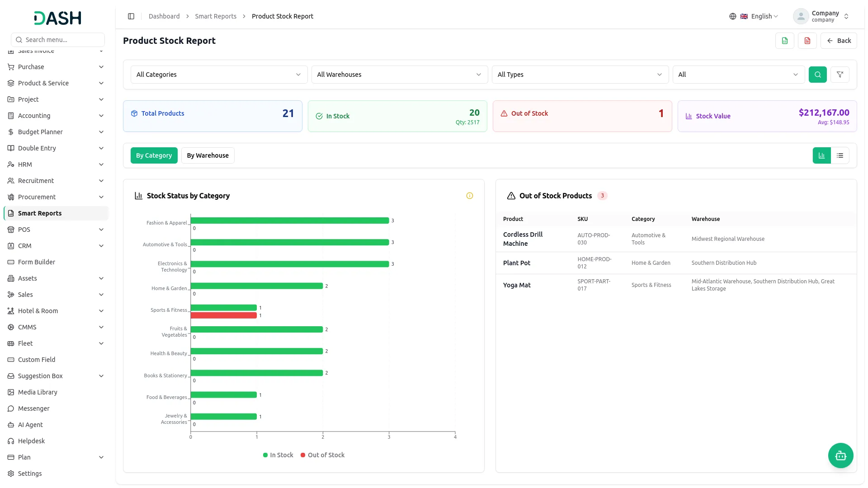Screen dimensions: 868x488
Task: Click the Stock Value summary card
Action: (767, 116)
